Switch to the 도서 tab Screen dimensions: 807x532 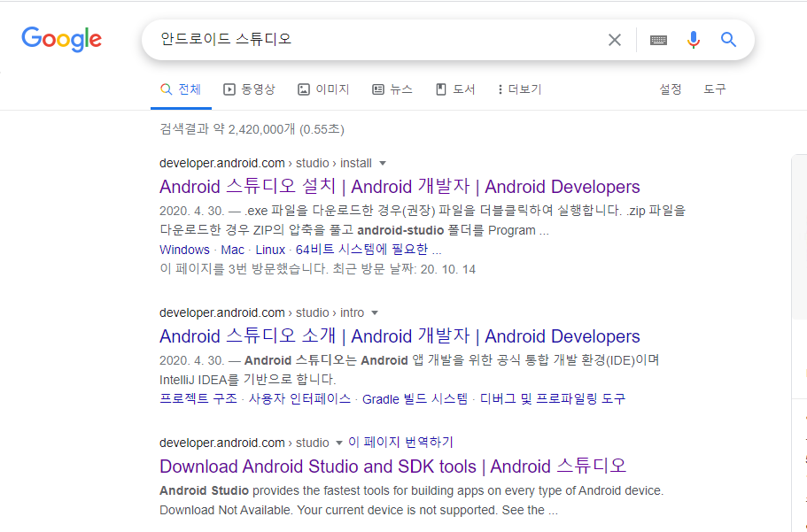(x=455, y=89)
